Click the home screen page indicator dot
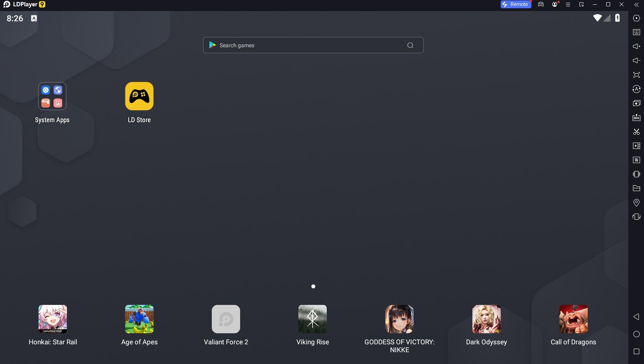 click(313, 286)
